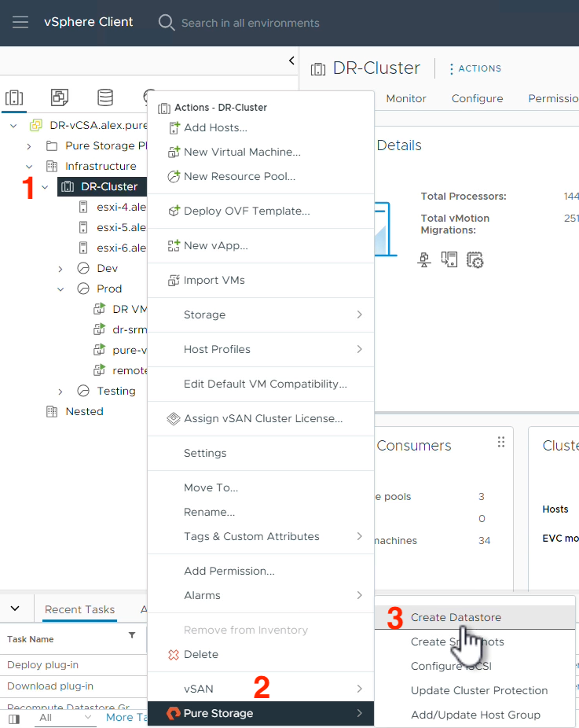Select the esxi-5 host in tree
This screenshot has width=579, height=728.
tap(121, 227)
